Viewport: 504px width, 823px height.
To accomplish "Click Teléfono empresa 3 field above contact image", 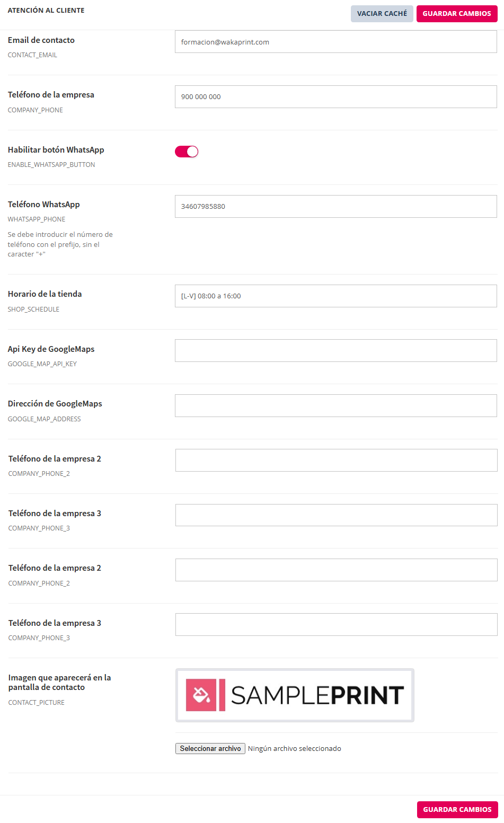I will pyautogui.click(x=336, y=625).
